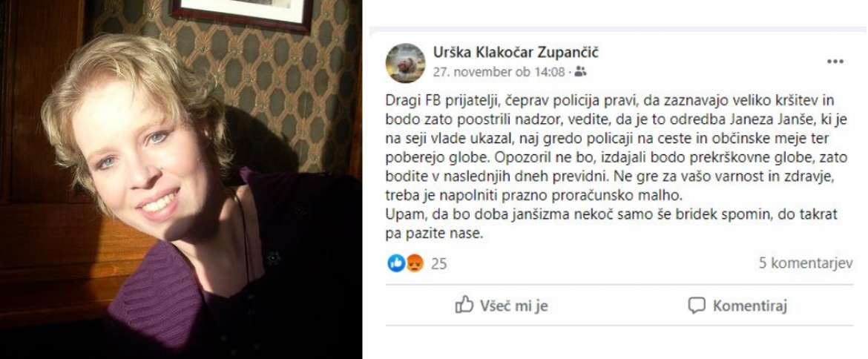Click the words pa pazite nase ending the post
The width and height of the screenshot is (868, 359).
pos(435,234)
